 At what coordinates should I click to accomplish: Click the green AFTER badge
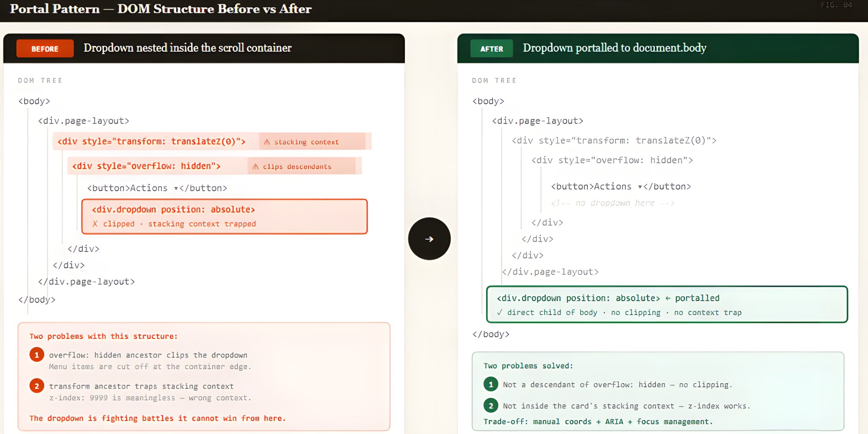point(491,49)
